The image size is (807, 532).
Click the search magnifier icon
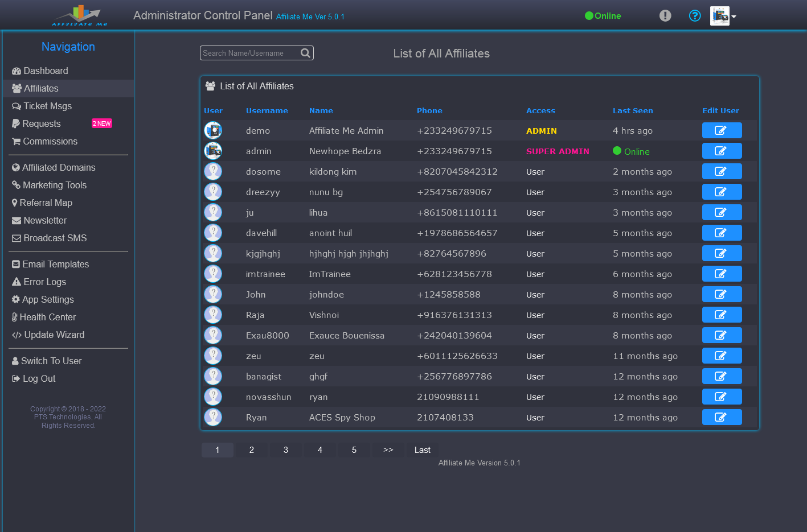click(x=305, y=53)
